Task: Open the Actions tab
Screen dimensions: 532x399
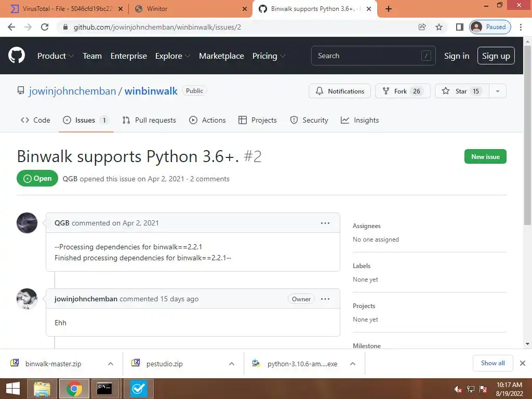Action: [x=207, y=120]
